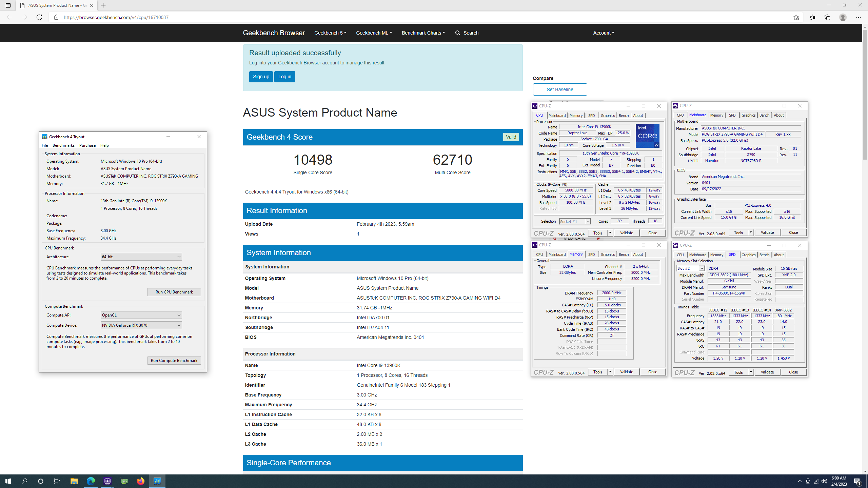Open the Help menu in Geekbench 4
868x488 pixels.
coord(104,145)
